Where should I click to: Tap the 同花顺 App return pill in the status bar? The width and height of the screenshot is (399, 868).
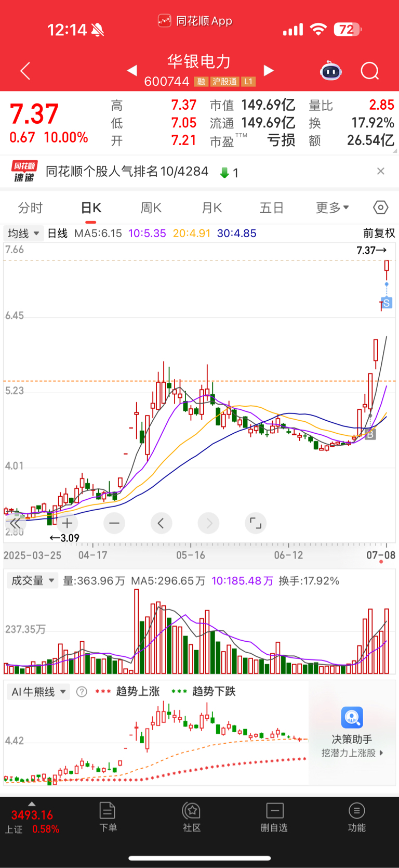pyautogui.click(x=195, y=21)
